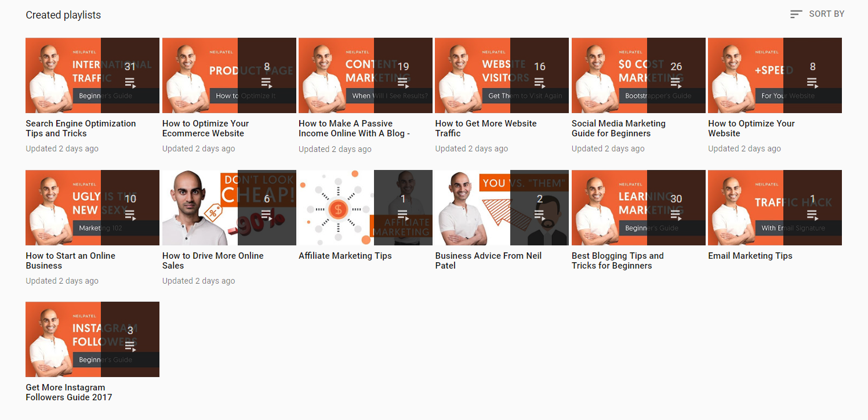This screenshot has height=420, width=868.
Task: Open Search Engine Optimization Tips and Tricks playlist
Action: (x=81, y=128)
